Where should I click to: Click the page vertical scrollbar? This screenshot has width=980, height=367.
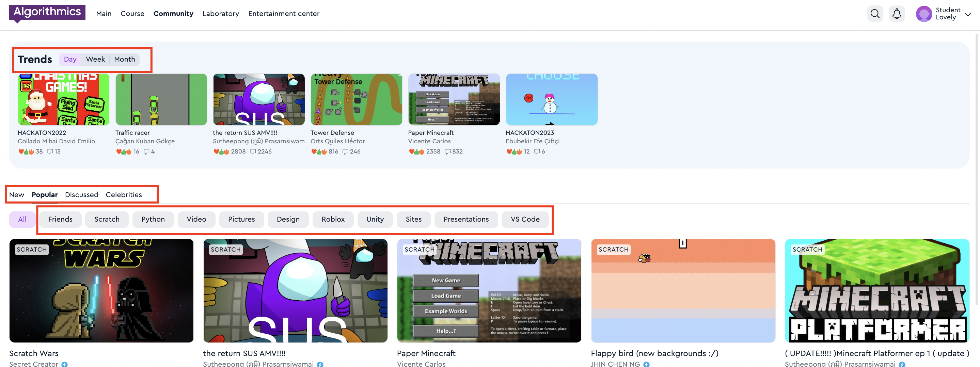click(976, 171)
